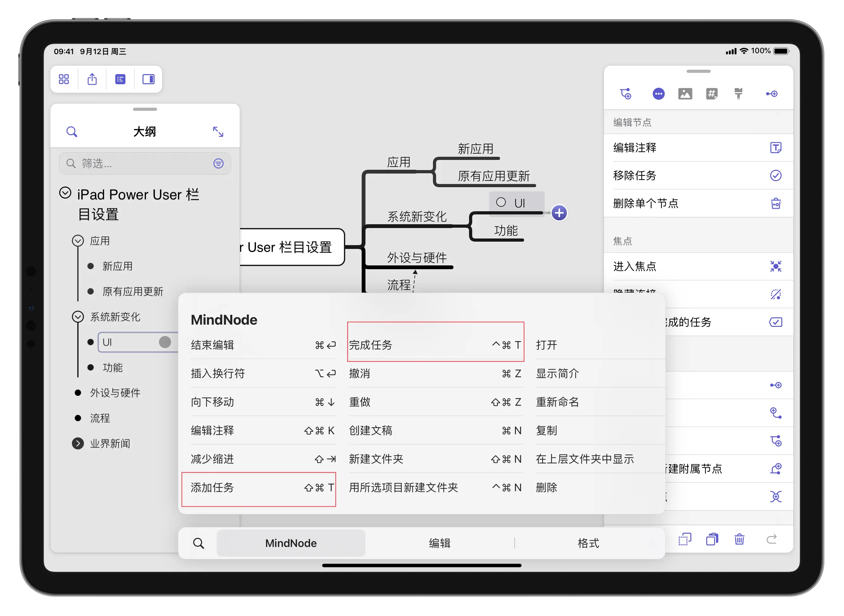Switch to the 编辑 shortcuts tab
This screenshot has width=844, height=616.
[440, 543]
